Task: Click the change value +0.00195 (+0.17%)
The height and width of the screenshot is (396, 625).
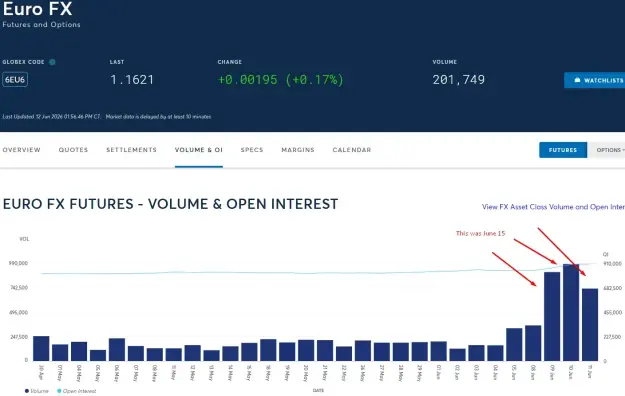Action: [x=281, y=80]
